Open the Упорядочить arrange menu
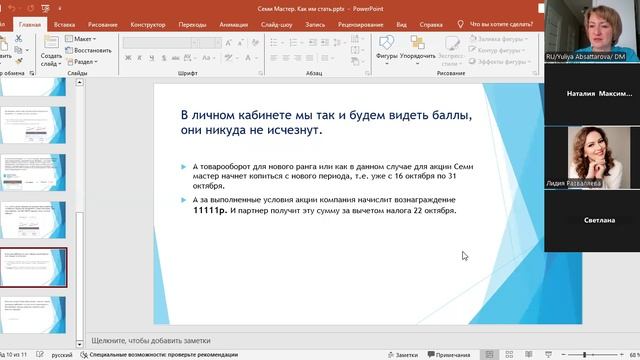The image size is (640, 360). click(x=418, y=50)
